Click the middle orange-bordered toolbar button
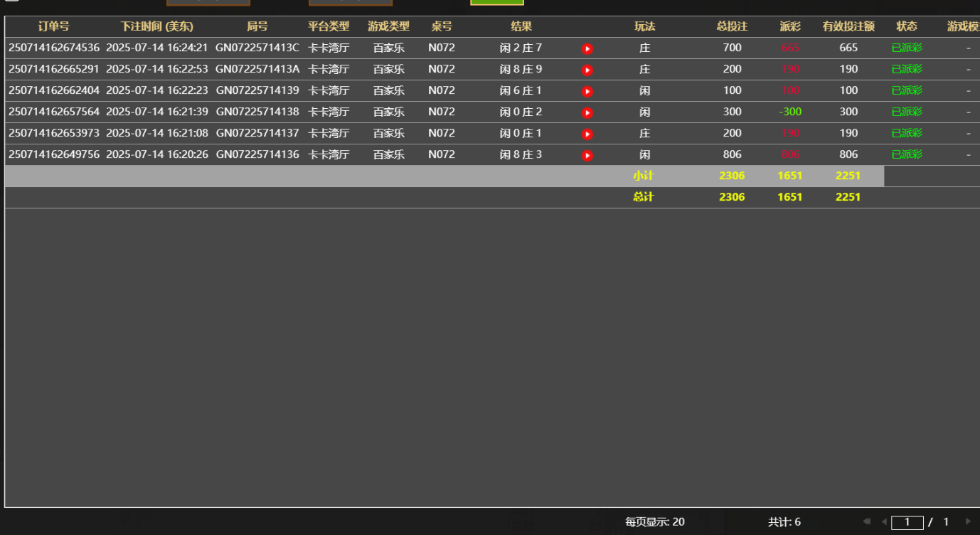This screenshot has height=535, width=980. 350,3
